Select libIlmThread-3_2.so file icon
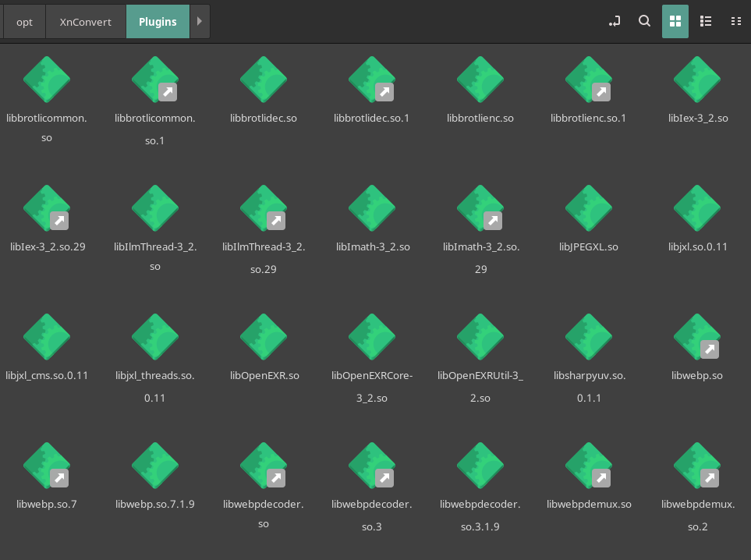 (x=154, y=208)
